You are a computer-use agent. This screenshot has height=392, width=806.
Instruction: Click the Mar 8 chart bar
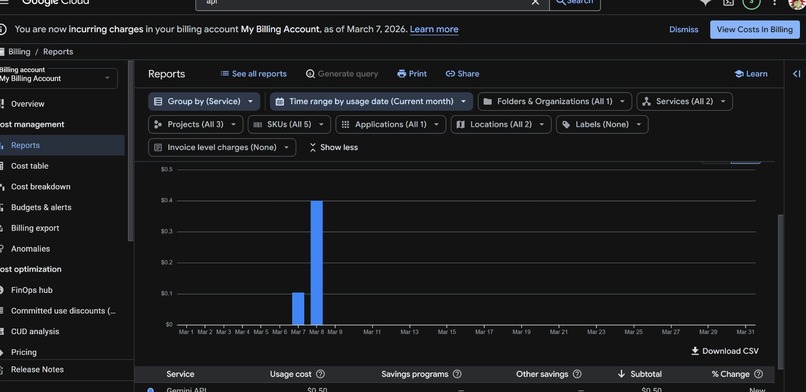(317, 263)
